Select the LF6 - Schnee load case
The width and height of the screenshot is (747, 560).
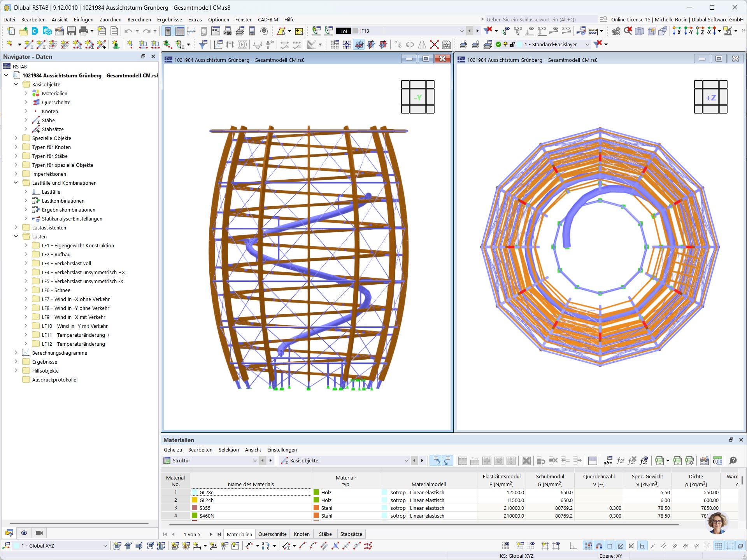55,290
